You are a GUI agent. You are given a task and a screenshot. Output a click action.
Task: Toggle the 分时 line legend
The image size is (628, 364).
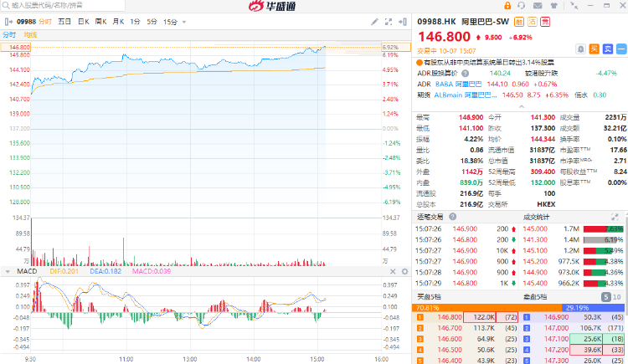pos(9,35)
